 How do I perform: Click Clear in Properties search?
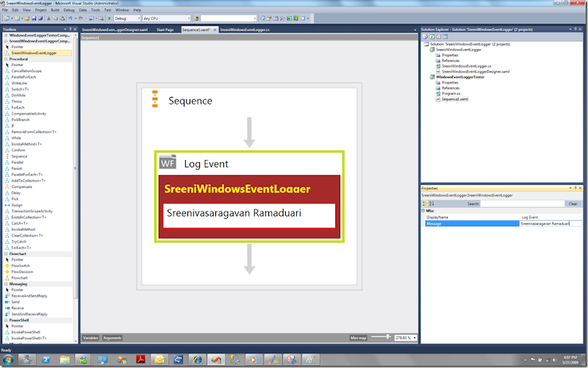573,204
